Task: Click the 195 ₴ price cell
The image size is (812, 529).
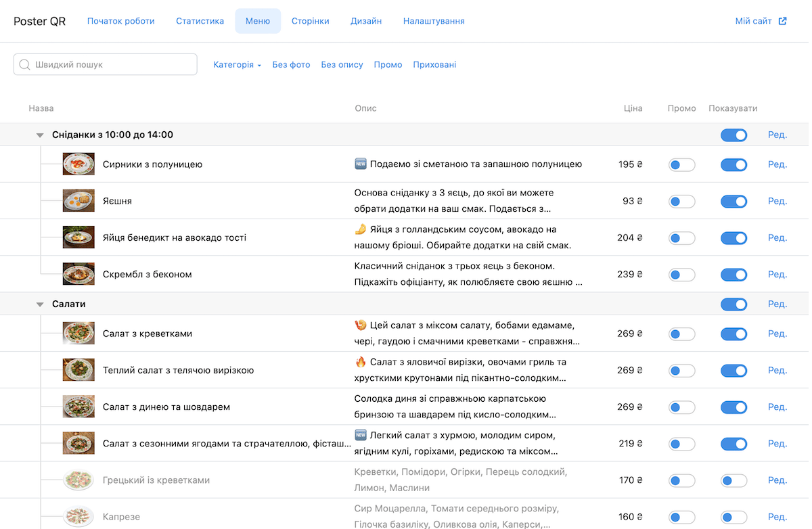Action: click(x=630, y=164)
